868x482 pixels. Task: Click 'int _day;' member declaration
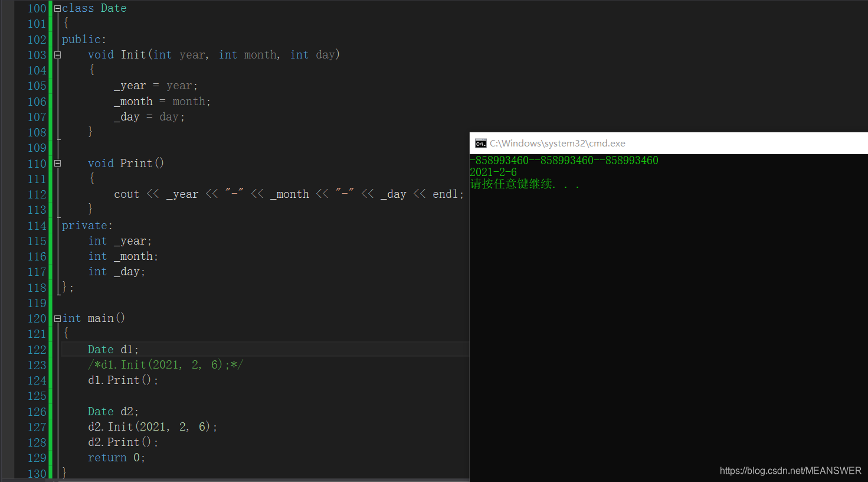pyautogui.click(x=117, y=272)
